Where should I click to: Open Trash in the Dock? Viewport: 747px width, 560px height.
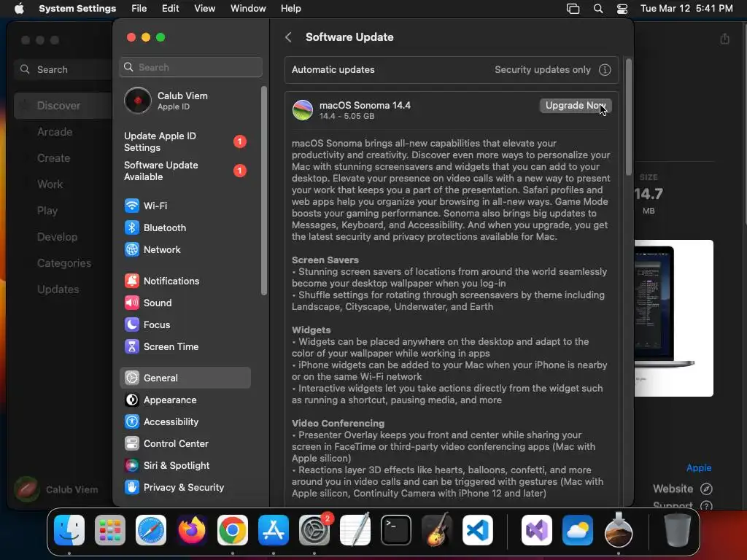coord(678,530)
